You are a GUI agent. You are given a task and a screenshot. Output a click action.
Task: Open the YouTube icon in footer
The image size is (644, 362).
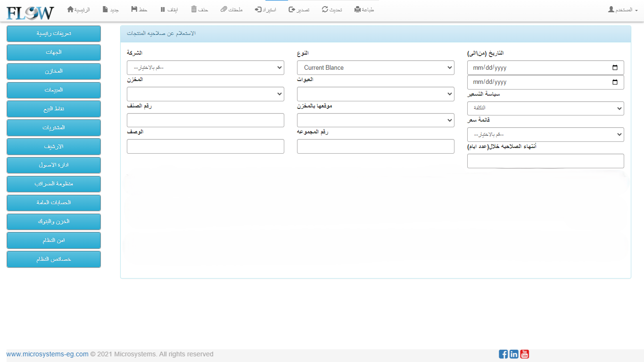click(525, 354)
